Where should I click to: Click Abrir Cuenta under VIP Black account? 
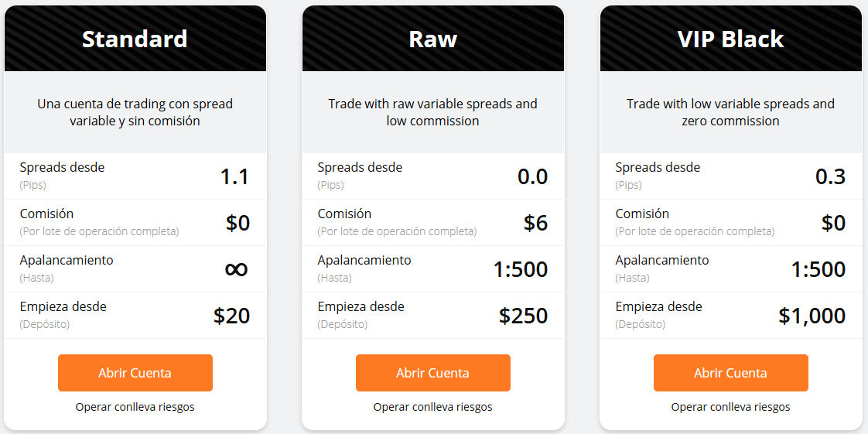point(730,373)
